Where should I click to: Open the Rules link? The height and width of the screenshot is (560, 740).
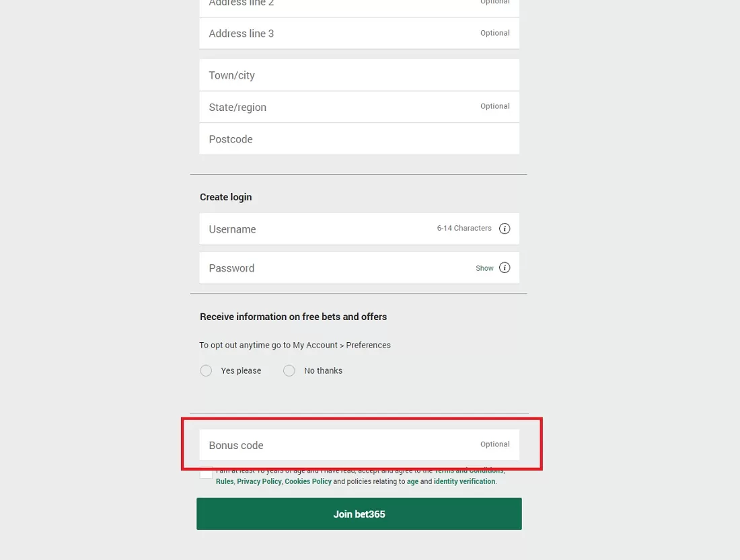point(225,481)
